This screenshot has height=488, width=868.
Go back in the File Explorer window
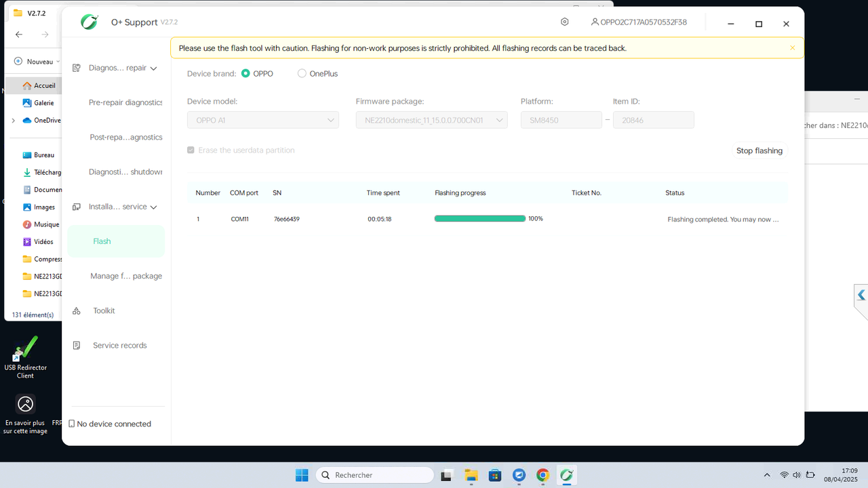(19, 35)
